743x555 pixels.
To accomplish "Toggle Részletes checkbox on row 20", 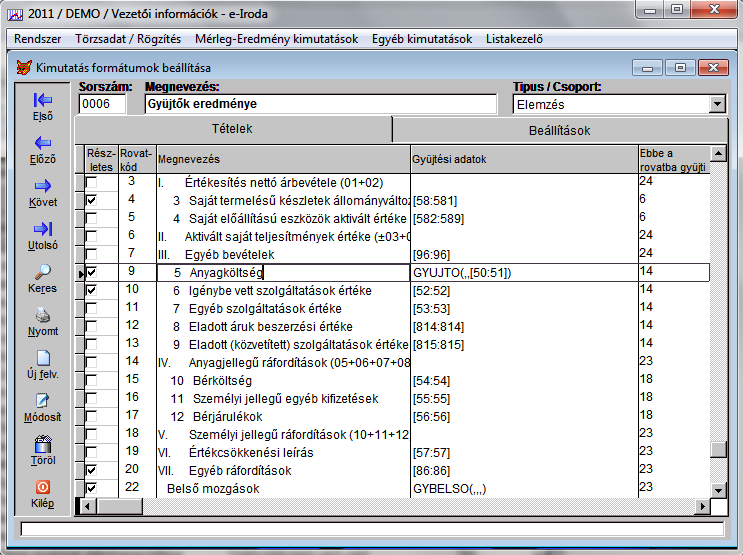I will [92, 470].
